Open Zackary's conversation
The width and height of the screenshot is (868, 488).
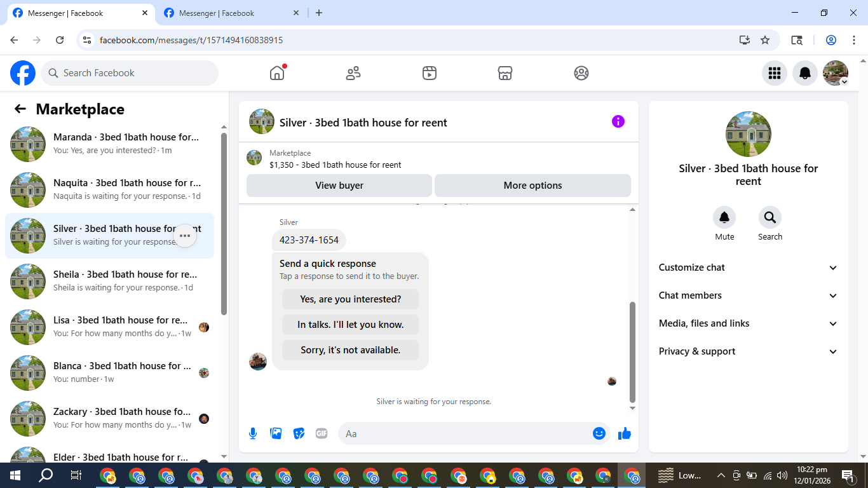point(109,419)
